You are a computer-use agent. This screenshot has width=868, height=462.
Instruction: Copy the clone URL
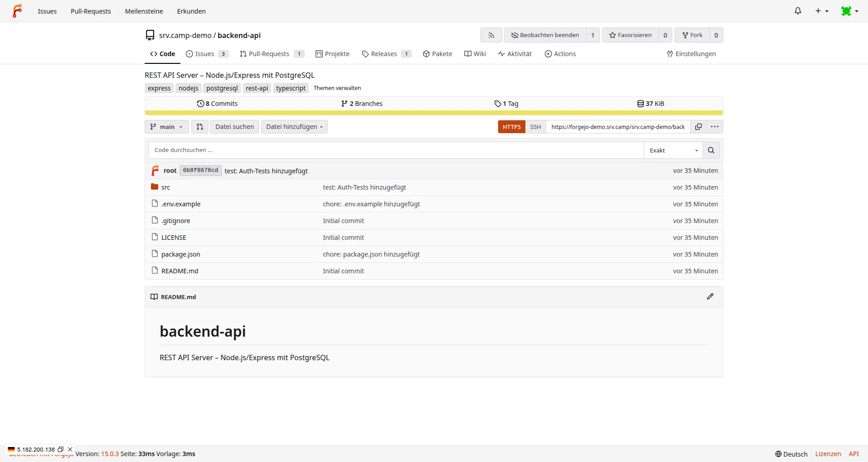click(x=698, y=127)
